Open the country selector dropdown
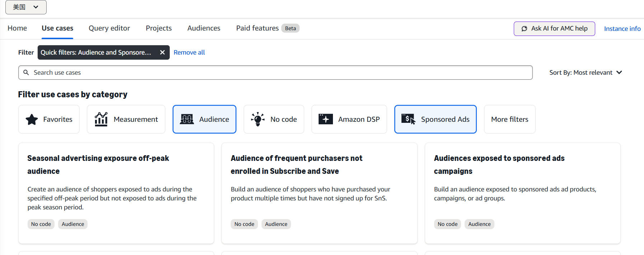Image resolution: width=644 pixels, height=255 pixels. (26, 7)
